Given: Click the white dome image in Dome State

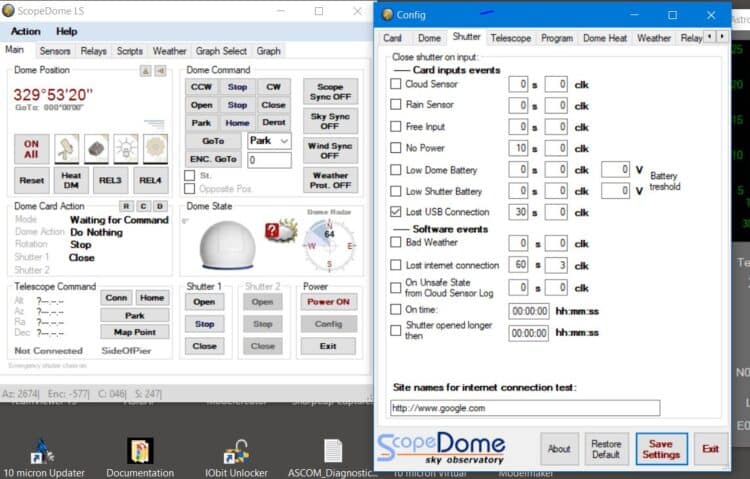Looking at the screenshot, I should coord(227,245).
